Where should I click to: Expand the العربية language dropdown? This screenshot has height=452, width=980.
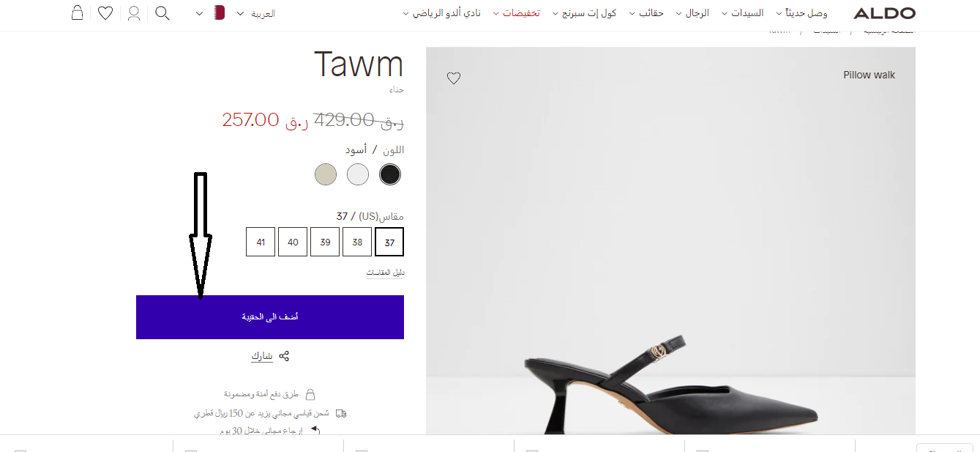(x=255, y=13)
